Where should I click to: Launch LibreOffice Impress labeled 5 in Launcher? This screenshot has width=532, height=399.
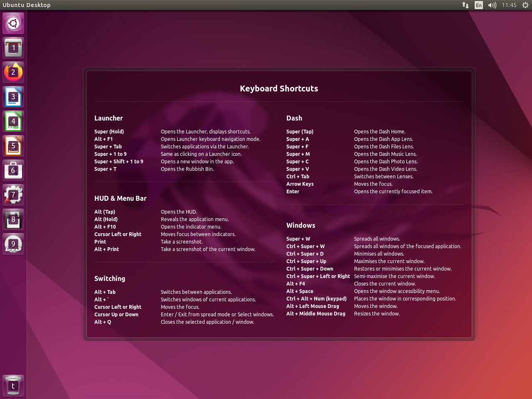(13, 146)
